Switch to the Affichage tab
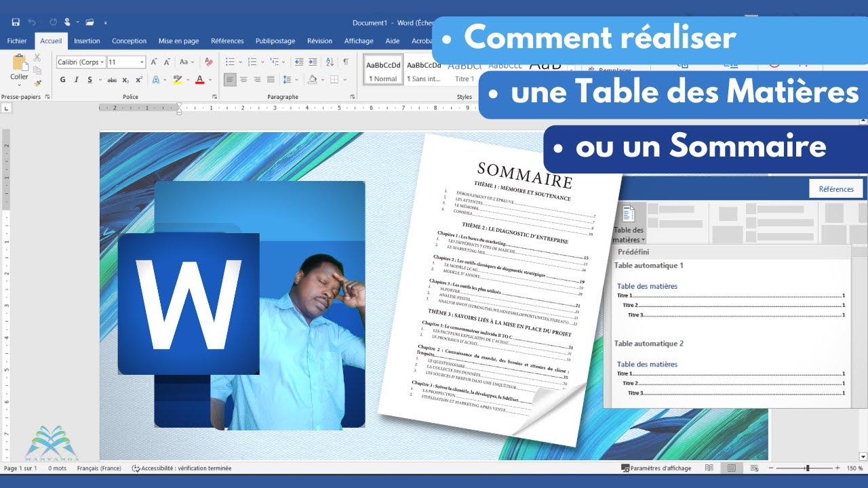This screenshot has height=488, width=868. [x=359, y=41]
